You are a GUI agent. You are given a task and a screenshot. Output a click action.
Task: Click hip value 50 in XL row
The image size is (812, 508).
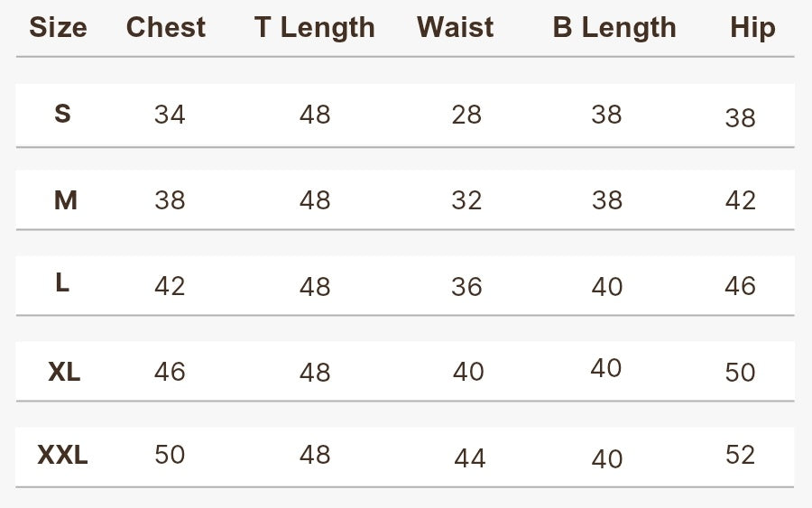(x=740, y=373)
